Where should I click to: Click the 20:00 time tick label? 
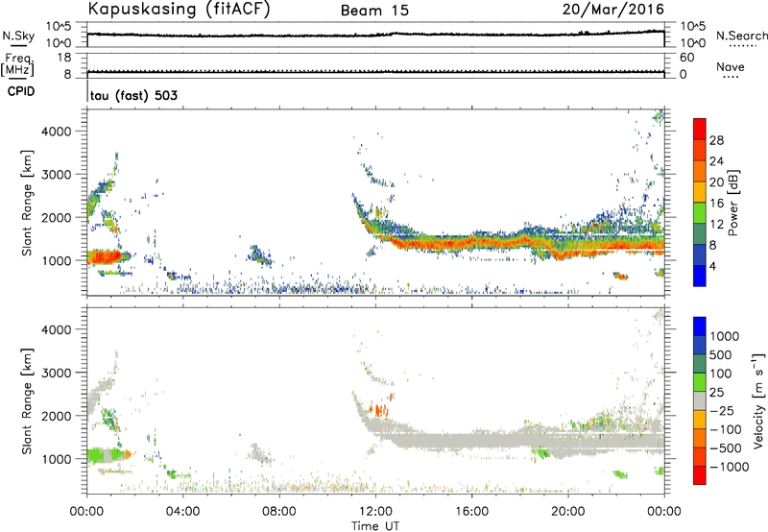coord(568,512)
